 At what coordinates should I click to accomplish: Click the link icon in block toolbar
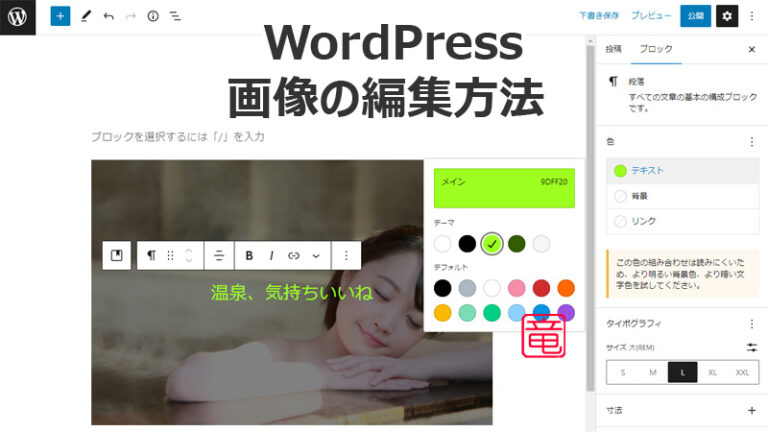(x=294, y=256)
